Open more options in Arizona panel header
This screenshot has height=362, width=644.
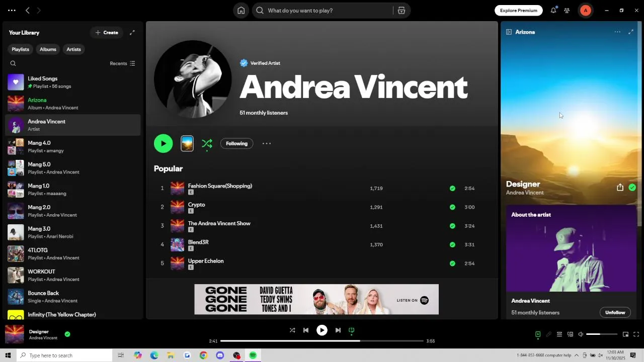pyautogui.click(x=617, y=32)
